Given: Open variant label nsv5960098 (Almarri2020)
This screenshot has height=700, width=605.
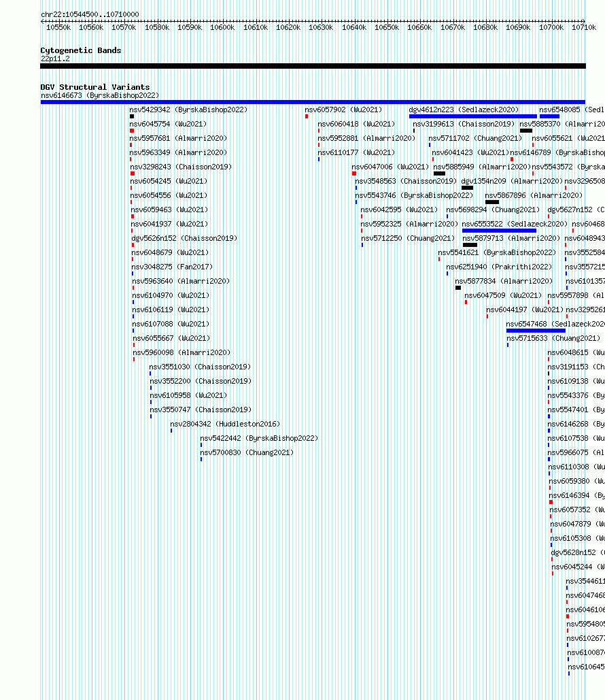Looking at the screenshot, I should click(181, 352).
